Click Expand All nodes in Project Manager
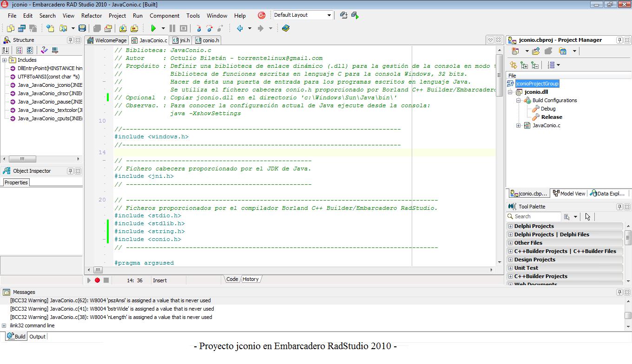This screenshot has width=632, height=364. 524,65
